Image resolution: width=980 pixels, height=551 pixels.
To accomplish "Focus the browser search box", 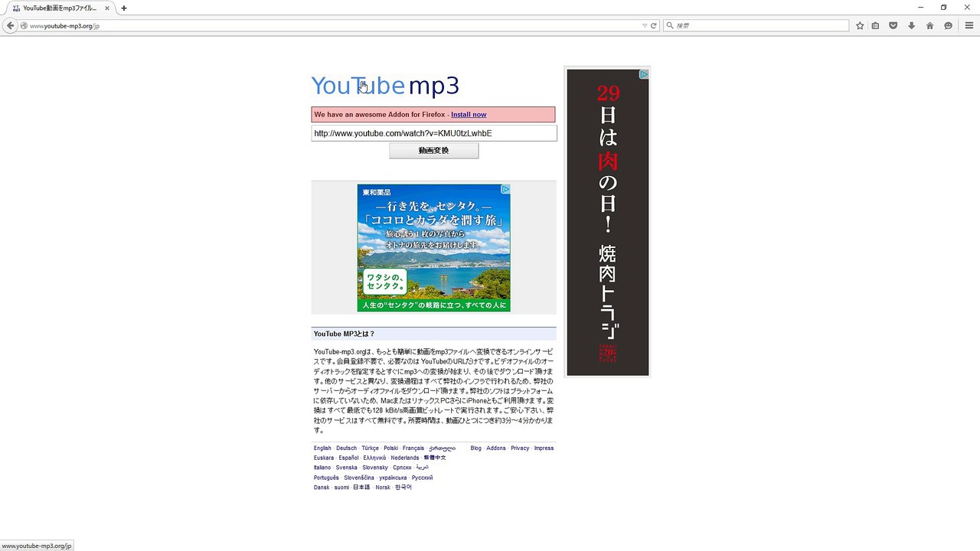I will (x=757, y=25).
